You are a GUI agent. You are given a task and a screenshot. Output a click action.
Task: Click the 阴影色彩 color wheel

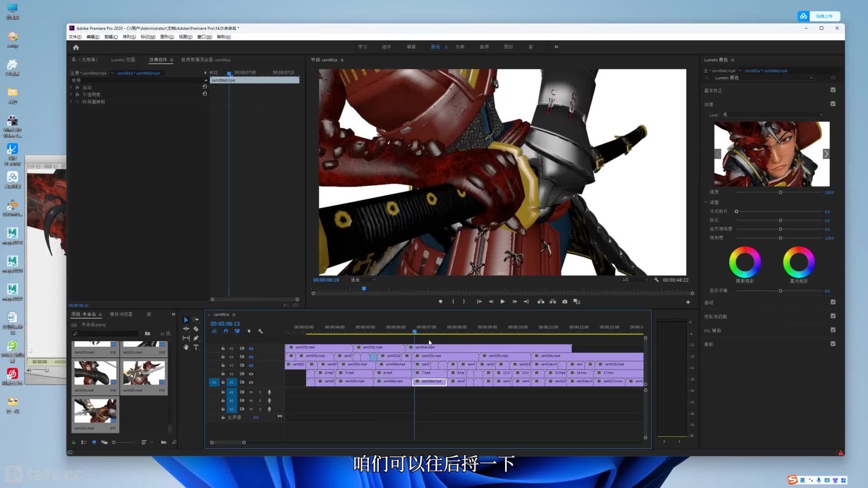[x=745, y=262]
